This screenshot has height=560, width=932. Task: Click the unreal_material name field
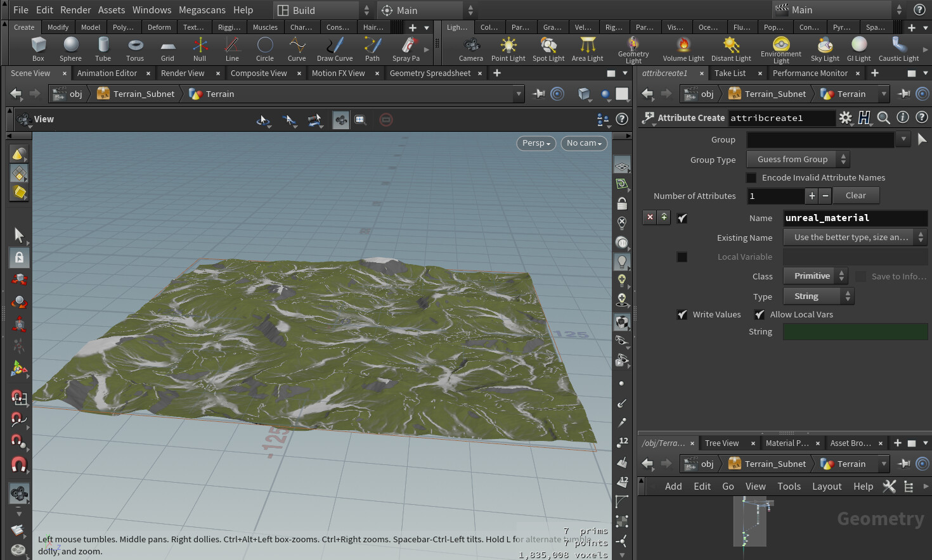click(x=855, y=218)
